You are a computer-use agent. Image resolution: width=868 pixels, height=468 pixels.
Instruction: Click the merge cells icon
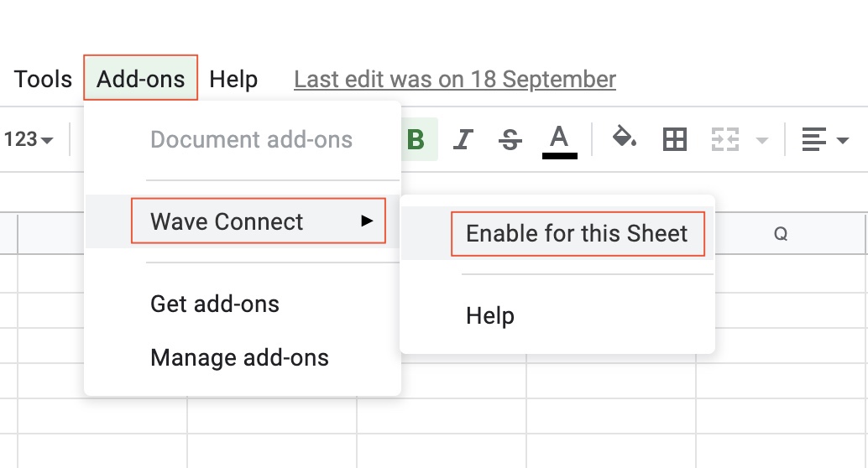click(724, 139)
